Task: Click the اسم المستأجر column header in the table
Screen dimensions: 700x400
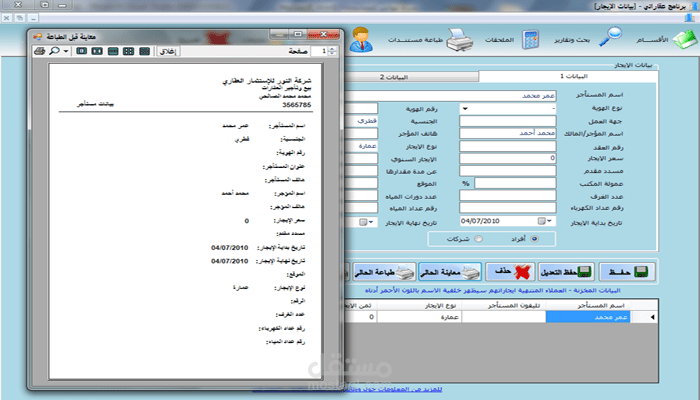Action: (588, 305)
